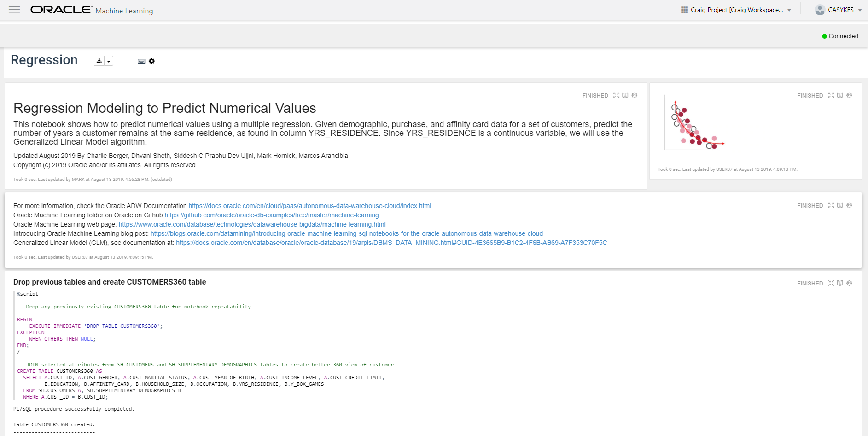Open the Oracle Machine Learning web page link
This screenshot has width=868, height=436.
coord(252,224)
